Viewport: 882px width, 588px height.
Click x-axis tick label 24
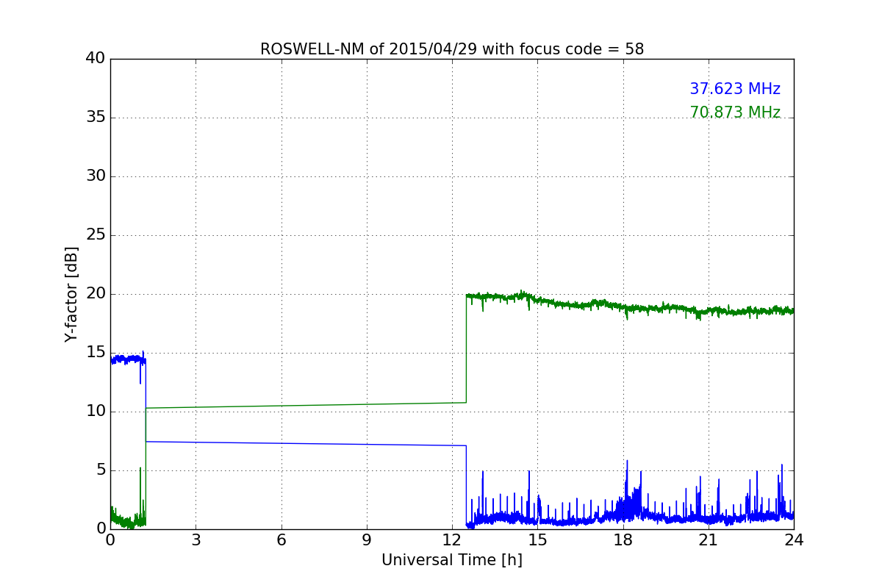[x=794, y=539]
